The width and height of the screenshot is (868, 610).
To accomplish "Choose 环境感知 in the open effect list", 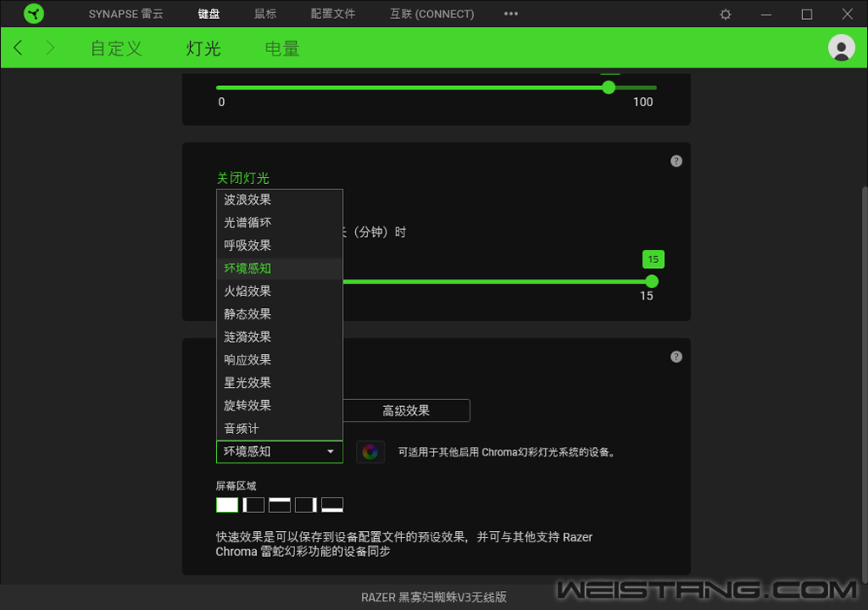I will tap(279, 268).
